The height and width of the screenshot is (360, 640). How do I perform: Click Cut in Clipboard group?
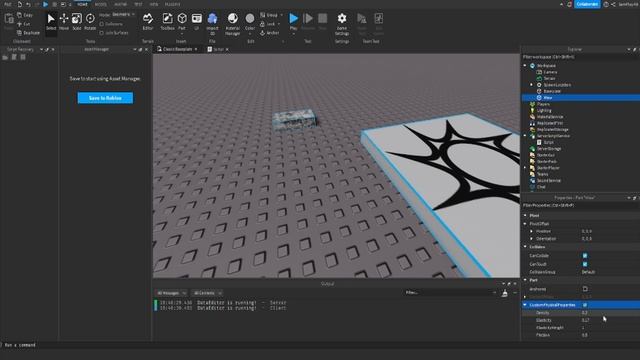tap(24, 24)
